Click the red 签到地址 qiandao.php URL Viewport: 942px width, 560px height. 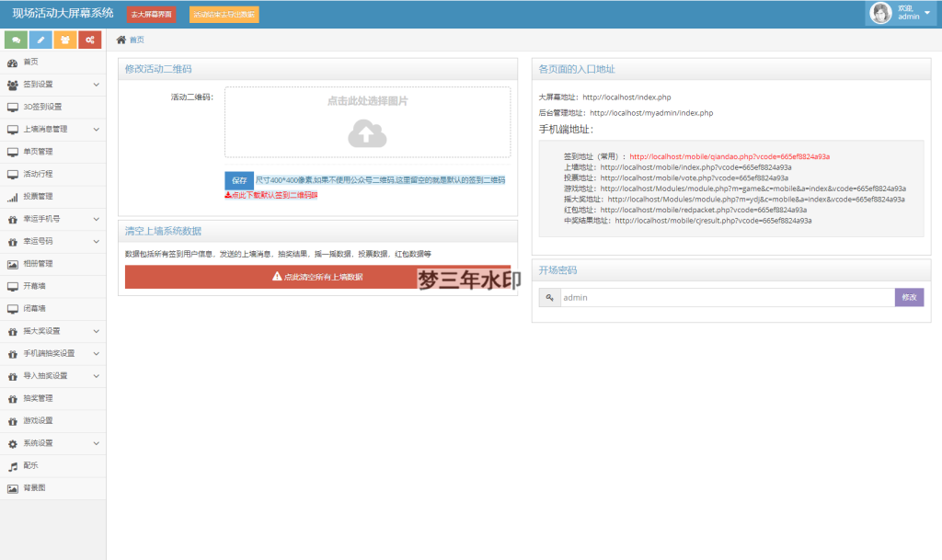coord(729,156)
